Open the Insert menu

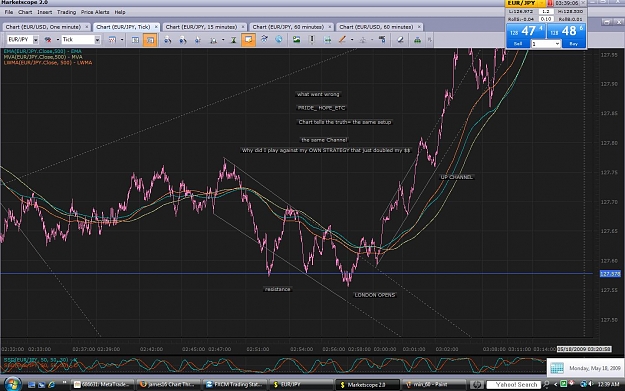point(45,12)
